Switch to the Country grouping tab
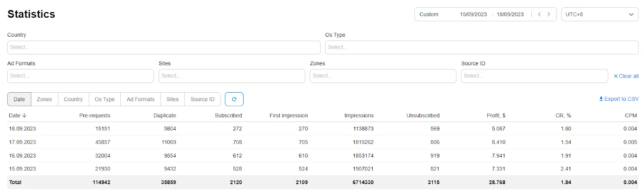Screen dimensions: 644x193 (73, 99)
